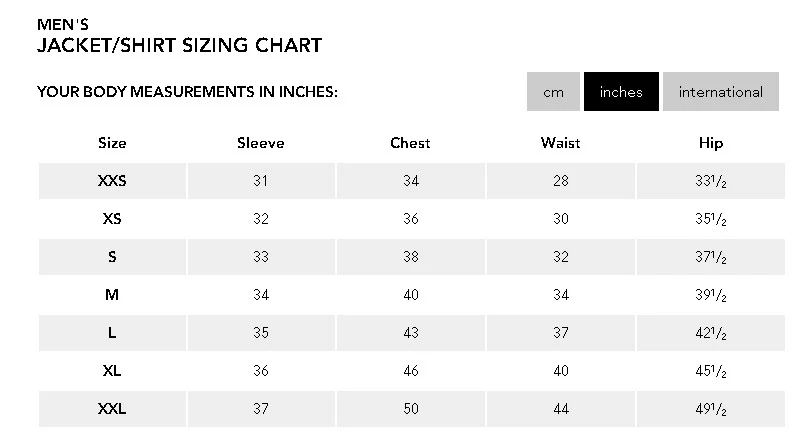Click the Jacket/Shirt Sizing Chart title
Screen dimensions: 807x447
[180, 45]
